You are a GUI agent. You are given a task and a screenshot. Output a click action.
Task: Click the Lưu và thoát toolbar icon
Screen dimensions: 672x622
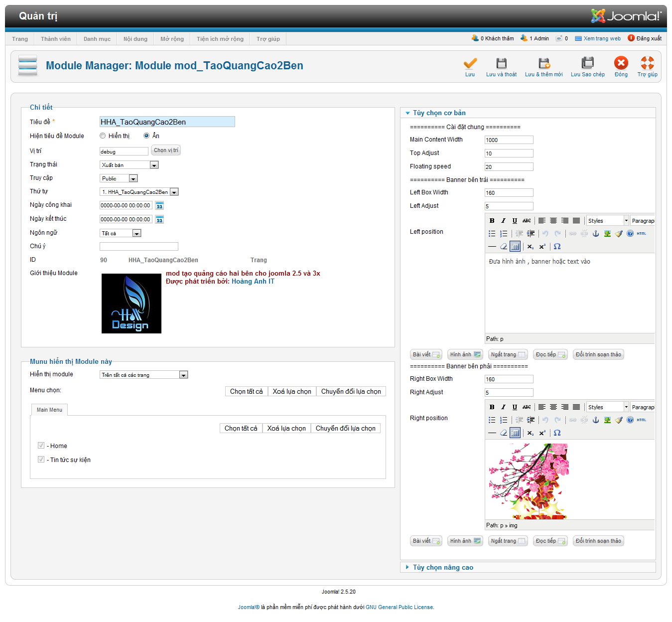(501, 63)
